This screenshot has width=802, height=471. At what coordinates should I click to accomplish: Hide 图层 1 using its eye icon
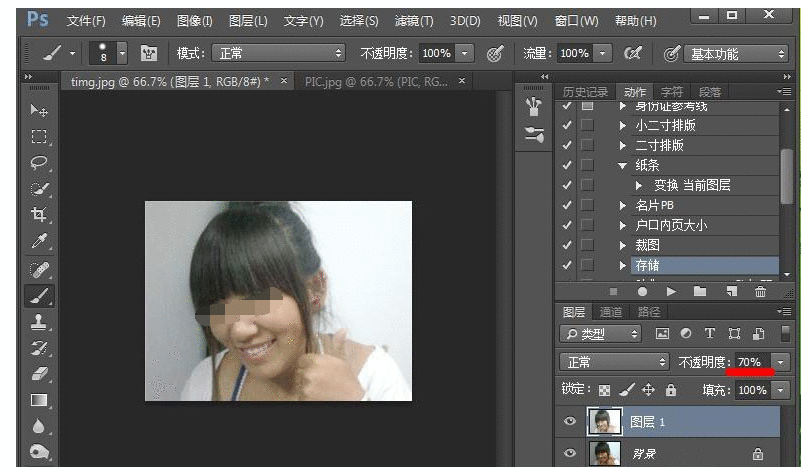tap(570, 422)
